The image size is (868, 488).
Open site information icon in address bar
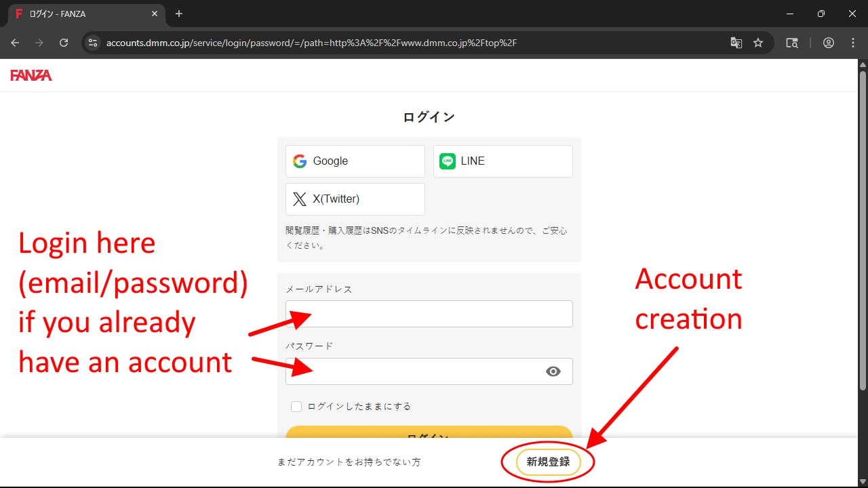pyautogui.click(x=93, y=43)
